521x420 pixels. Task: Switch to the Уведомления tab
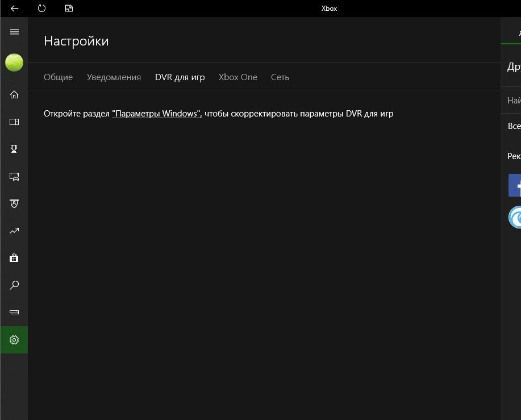(x=114, y=77)
